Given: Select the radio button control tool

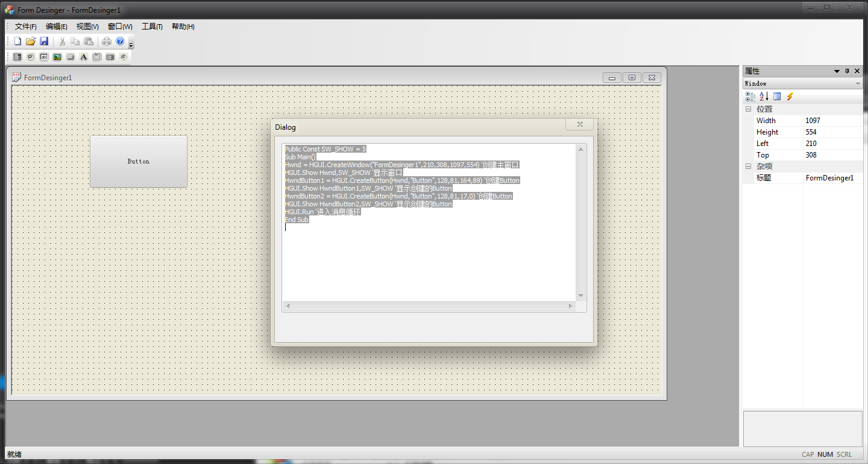Looking at the screenshot, I should tap(124, 57).
